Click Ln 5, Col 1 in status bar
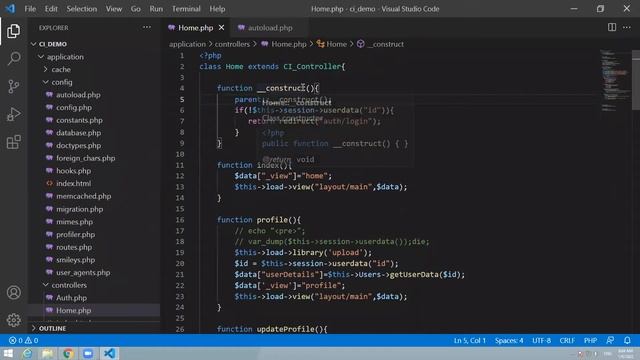640x360 pixels. coord(470,340)
